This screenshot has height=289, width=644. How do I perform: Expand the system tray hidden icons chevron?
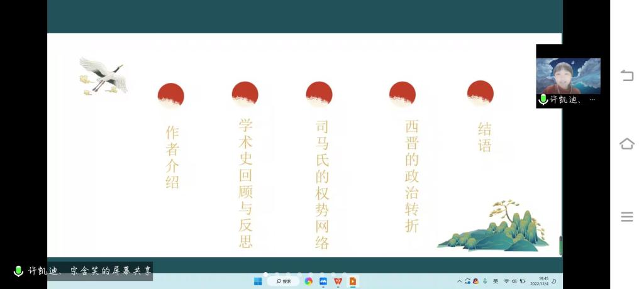[459, 281]
